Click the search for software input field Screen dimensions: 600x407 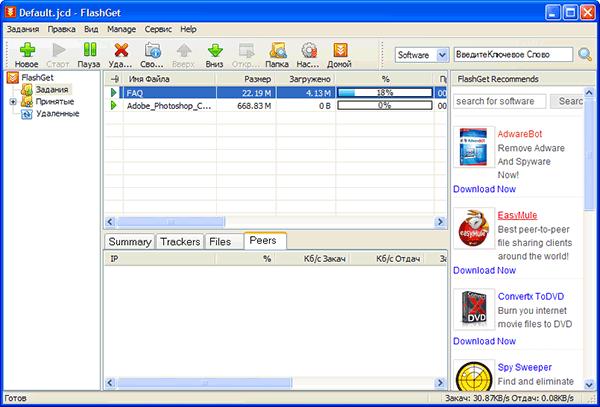point(500,101)
